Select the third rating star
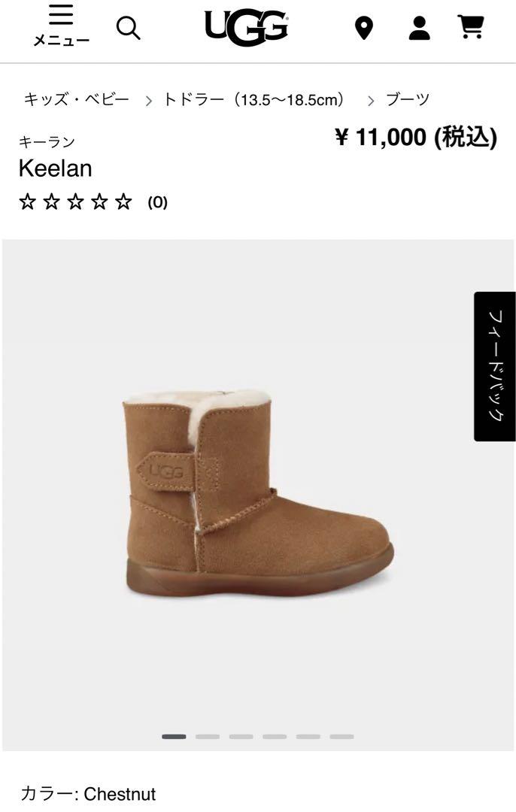 [x=75, y=201]
